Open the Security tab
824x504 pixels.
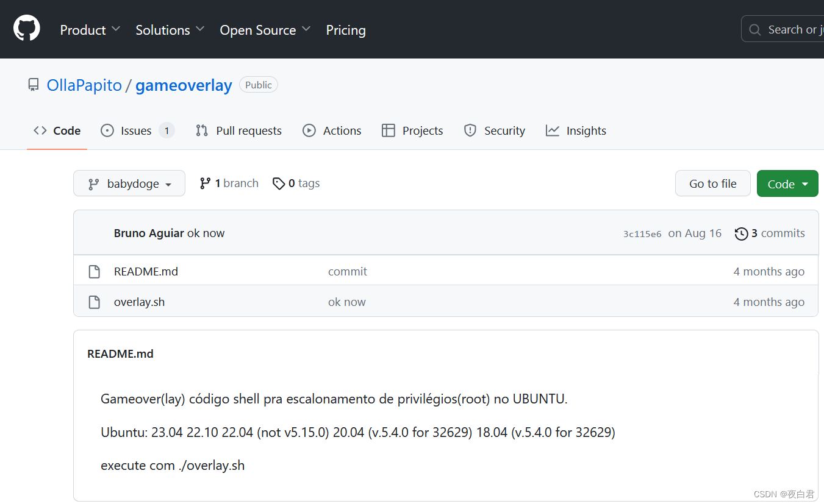tap(494, 130)
